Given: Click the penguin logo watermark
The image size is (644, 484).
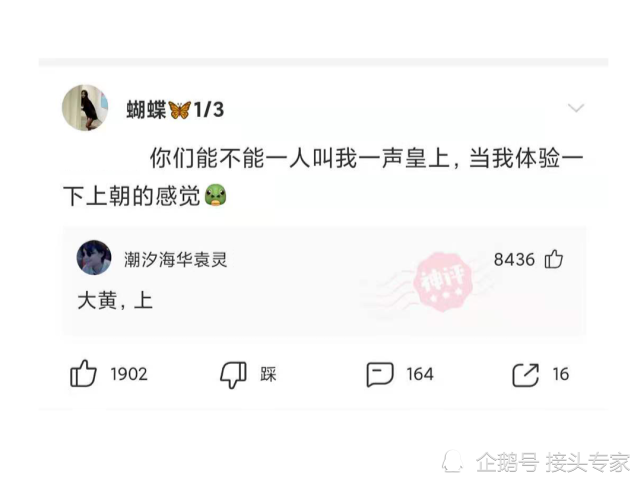Looking at the screenshot, I should (452, 461).
